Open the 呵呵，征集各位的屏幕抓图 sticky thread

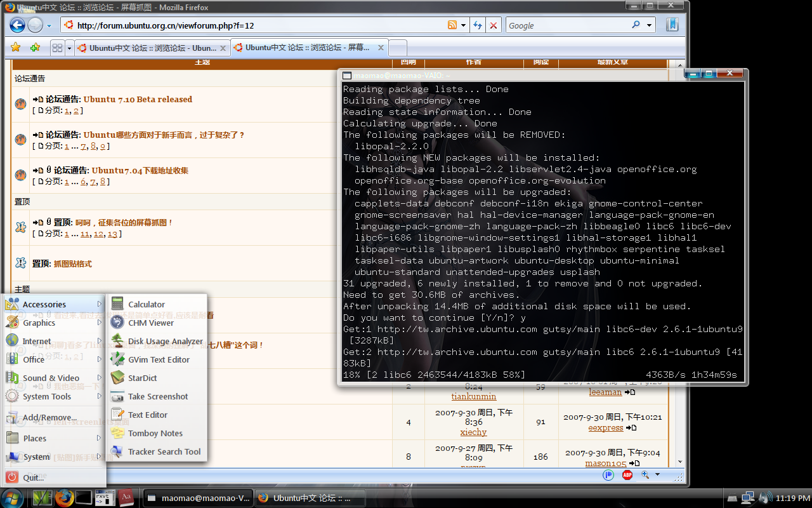124,222
